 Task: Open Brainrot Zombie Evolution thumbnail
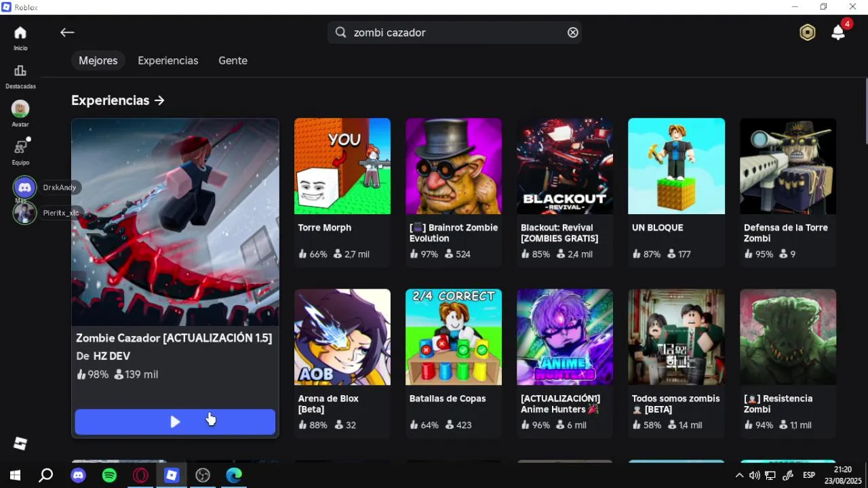click(454, 166)
